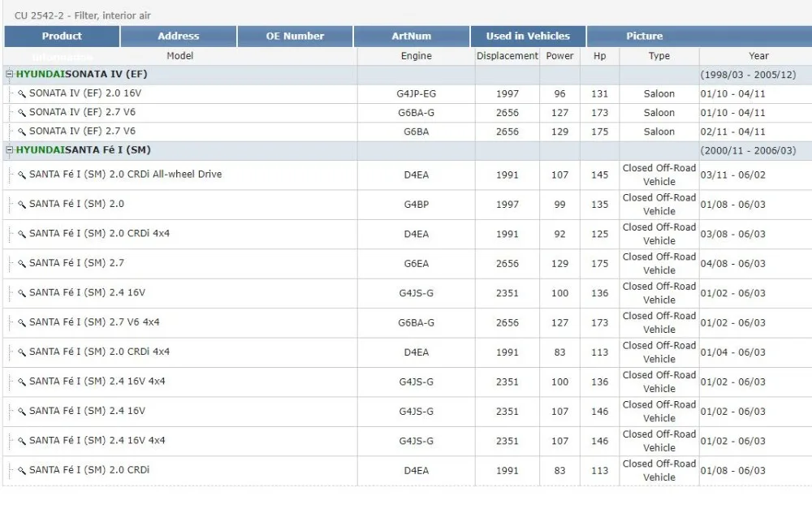Click year cell 01/04 - 06/03

732,352
